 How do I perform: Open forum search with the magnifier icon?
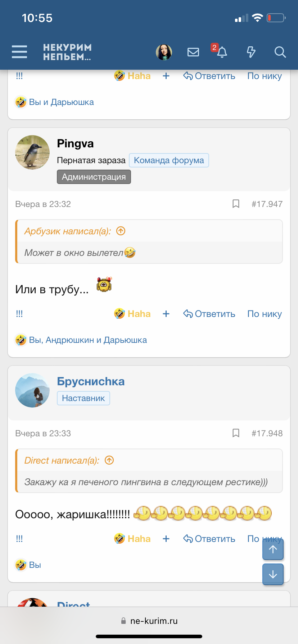(x=280, y=52)
